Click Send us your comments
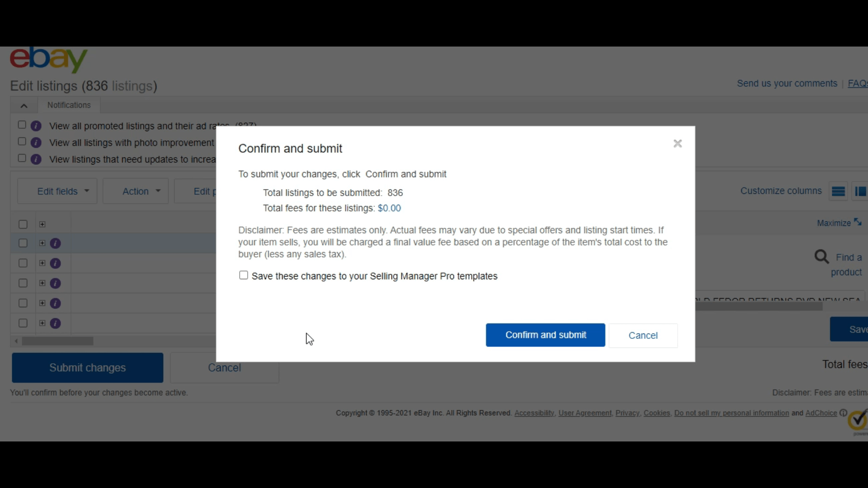Image resolution: width=868 pixels, height=488 pixels. tap(787, 83)
